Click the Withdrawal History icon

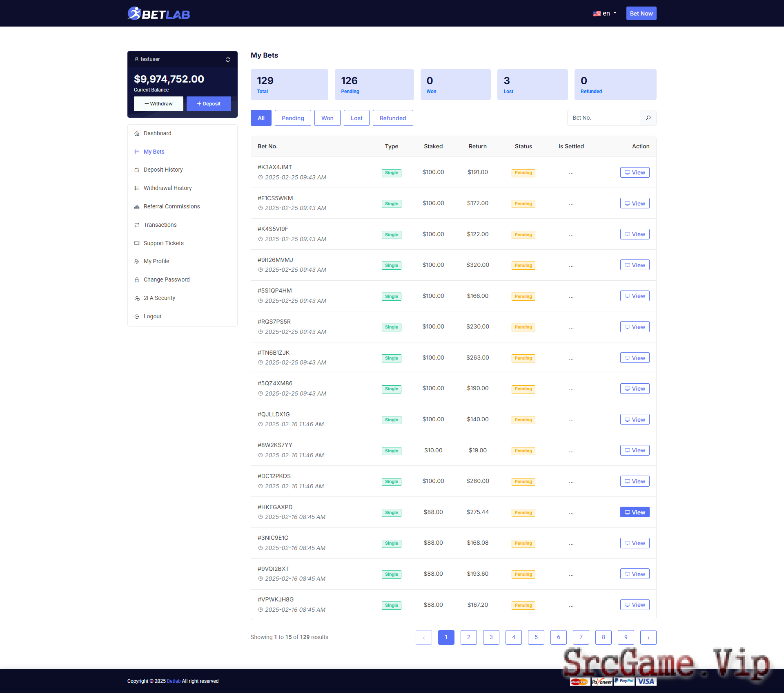pos(137,188)
